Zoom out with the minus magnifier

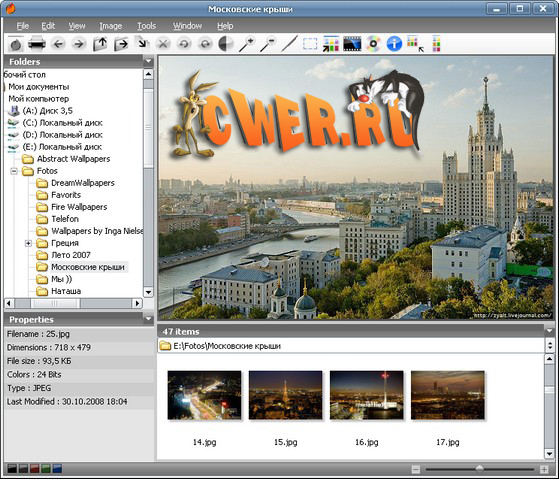(x=268, y=44)
